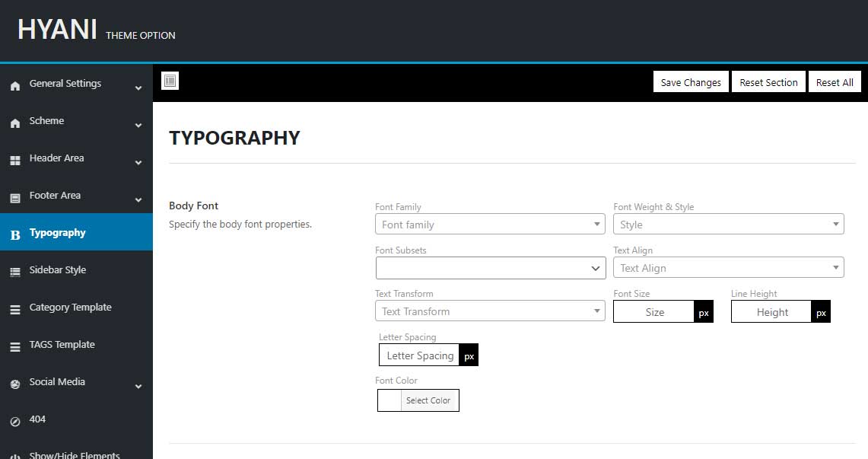Viewport: 868px width, 459px height.
Task: Open Footer Area menu item
Action: (x=76, y=195)
